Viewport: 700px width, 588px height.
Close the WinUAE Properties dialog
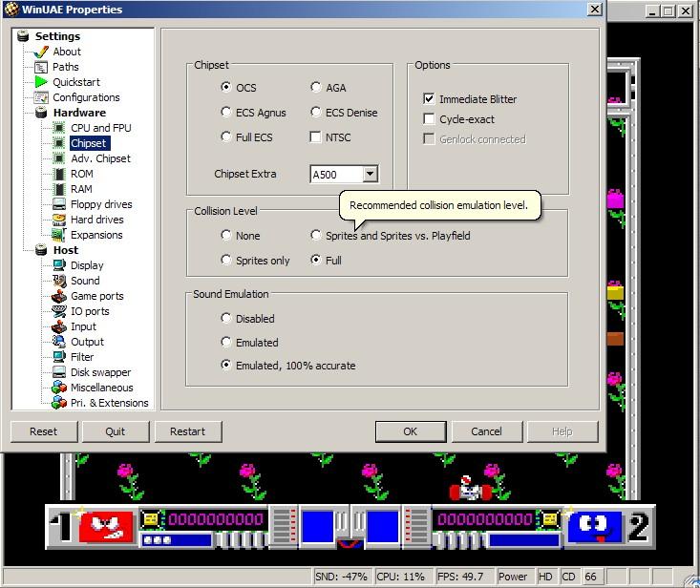click(x=594, y=9)
